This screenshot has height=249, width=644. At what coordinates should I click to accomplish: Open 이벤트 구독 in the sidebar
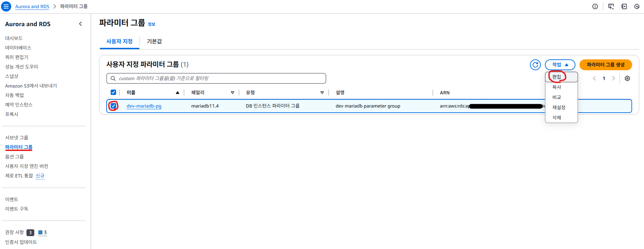[17, 209]
